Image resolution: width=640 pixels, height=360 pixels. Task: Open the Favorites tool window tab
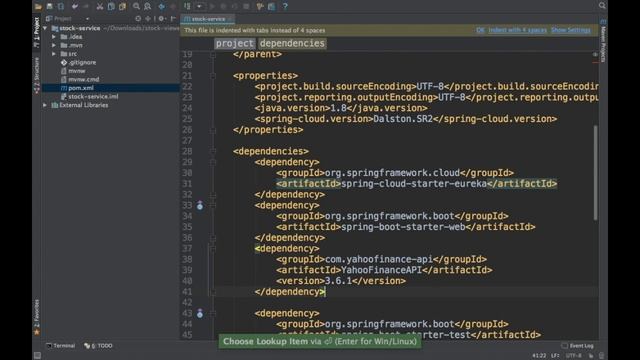tap(37, 317)
